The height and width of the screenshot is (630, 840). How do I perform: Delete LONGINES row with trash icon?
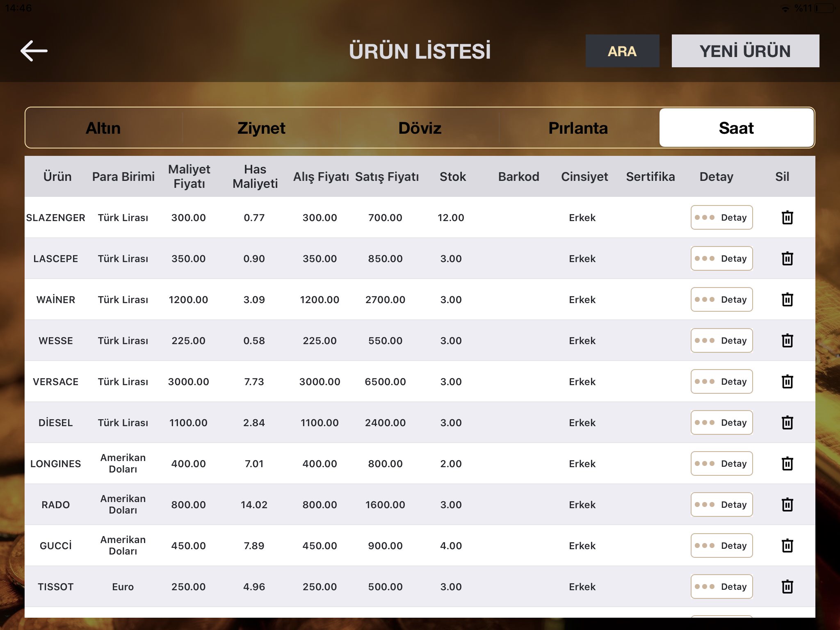click(787, 463)
